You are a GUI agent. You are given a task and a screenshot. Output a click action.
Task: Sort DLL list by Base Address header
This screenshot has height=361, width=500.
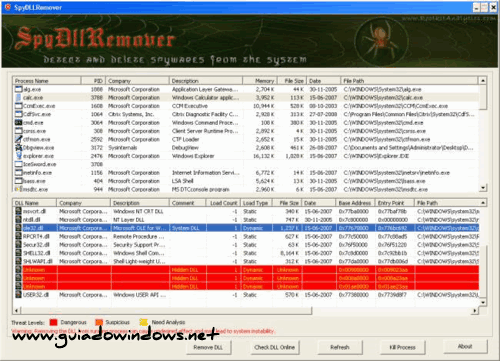(x=355, y=203)
